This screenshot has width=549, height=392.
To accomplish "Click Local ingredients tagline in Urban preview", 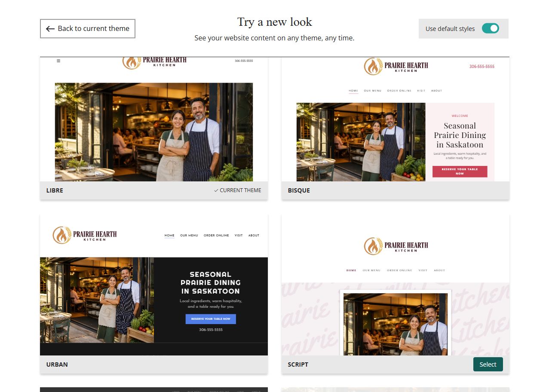I will tap(211, 304).
